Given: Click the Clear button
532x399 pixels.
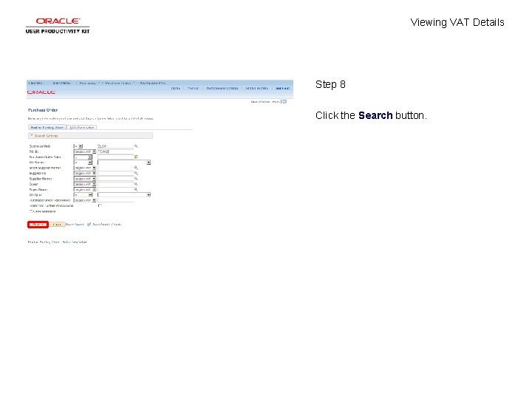Looking at the screenshot, I should pyautogui.click(x=57, y=225).
